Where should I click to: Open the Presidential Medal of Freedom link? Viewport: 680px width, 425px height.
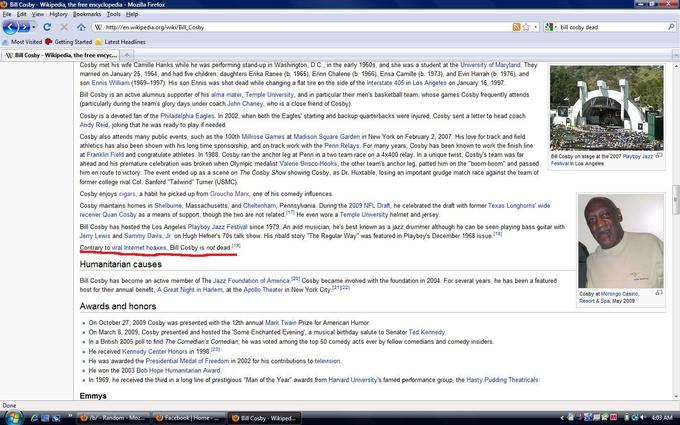187,361
